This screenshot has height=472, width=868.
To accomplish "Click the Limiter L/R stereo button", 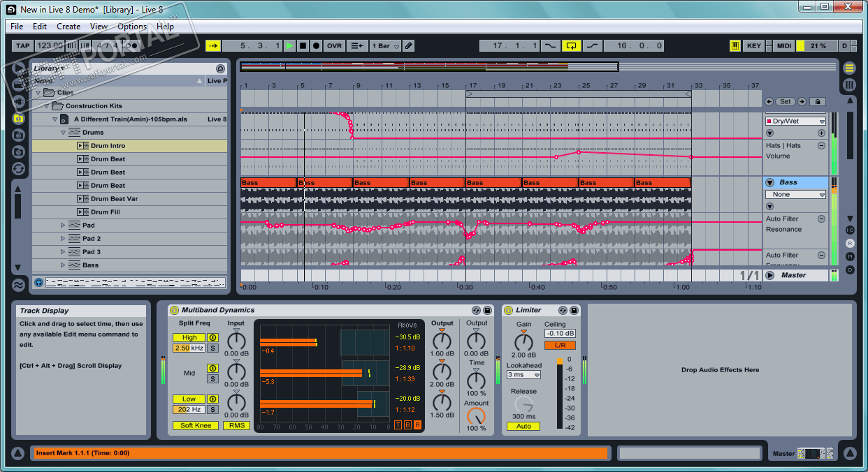I will click(560, 345).
